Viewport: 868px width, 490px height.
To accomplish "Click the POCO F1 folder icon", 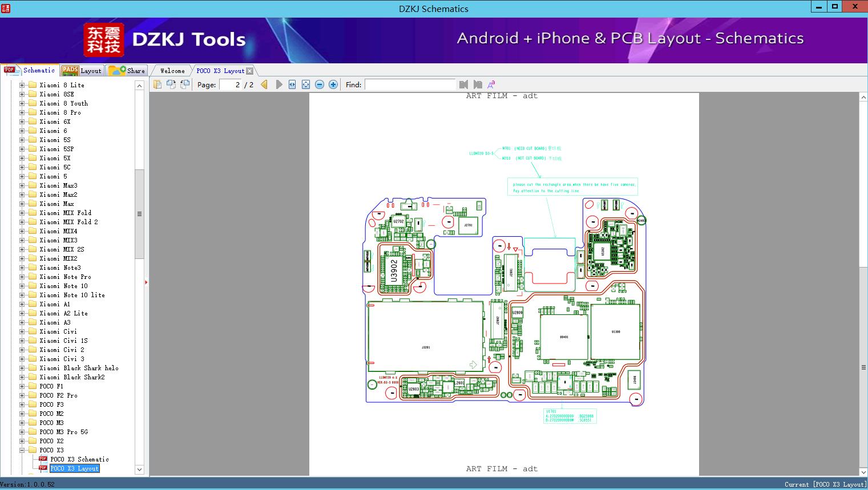I will click(33, 386).
